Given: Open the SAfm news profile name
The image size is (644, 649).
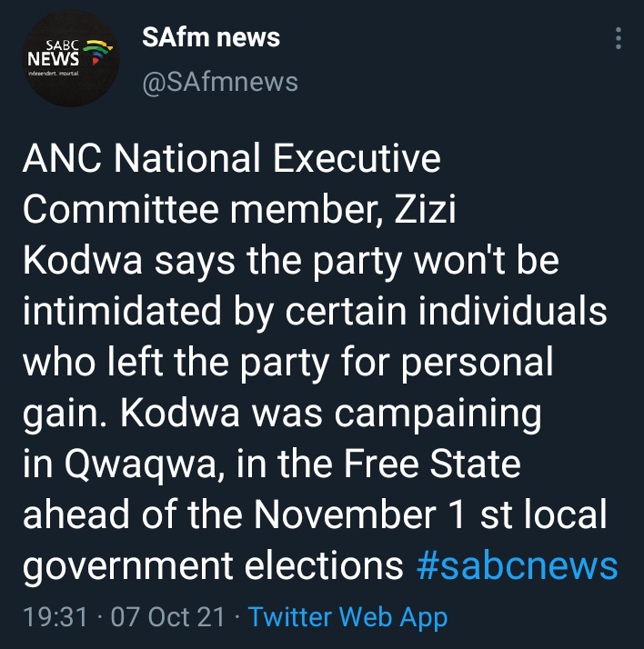Looking at the screenshot, I should tap(211, 37).
